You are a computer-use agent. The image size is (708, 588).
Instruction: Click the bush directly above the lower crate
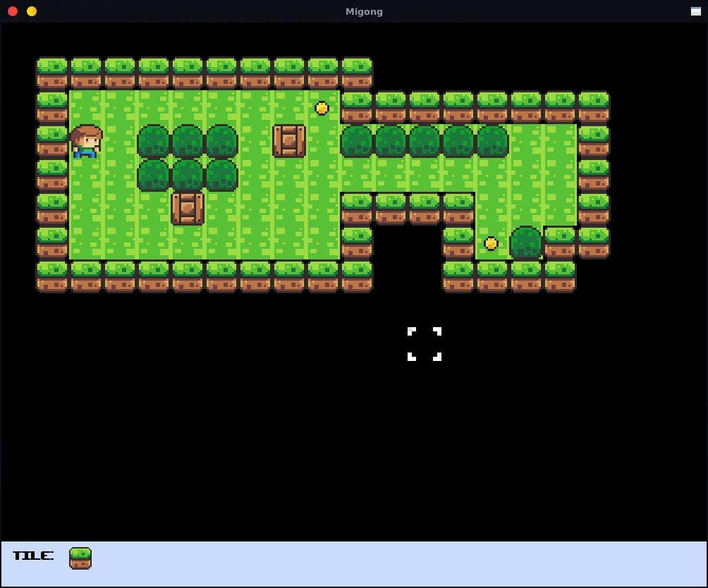click(x=188, y=175)
